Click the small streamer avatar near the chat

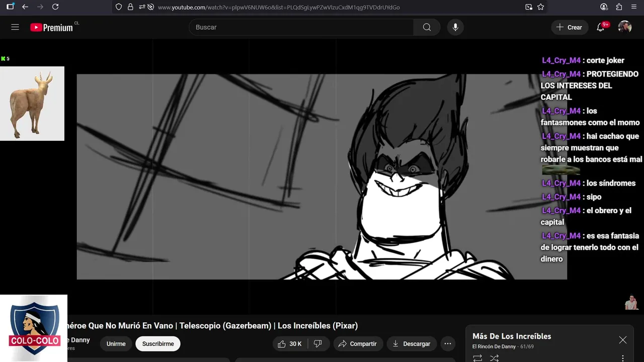pyautogui.click(x=631, y=302)
